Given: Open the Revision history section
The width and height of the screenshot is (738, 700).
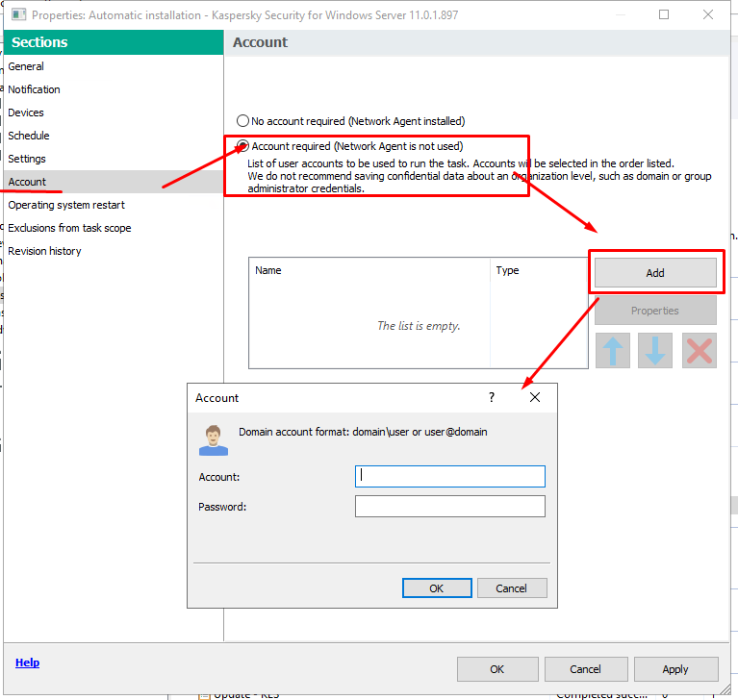Looking at the screenshot, I should pos(113,251).
